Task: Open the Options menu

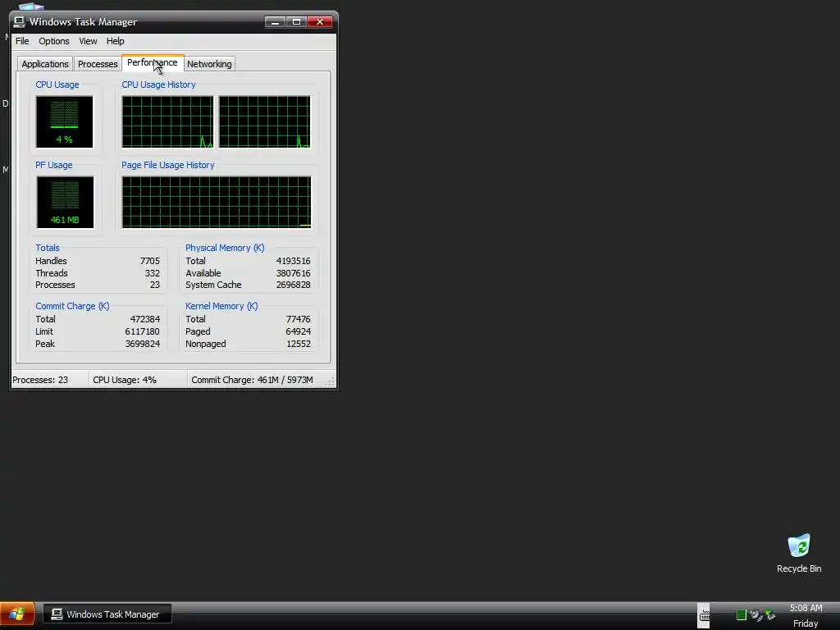Action: pos(53,41)
